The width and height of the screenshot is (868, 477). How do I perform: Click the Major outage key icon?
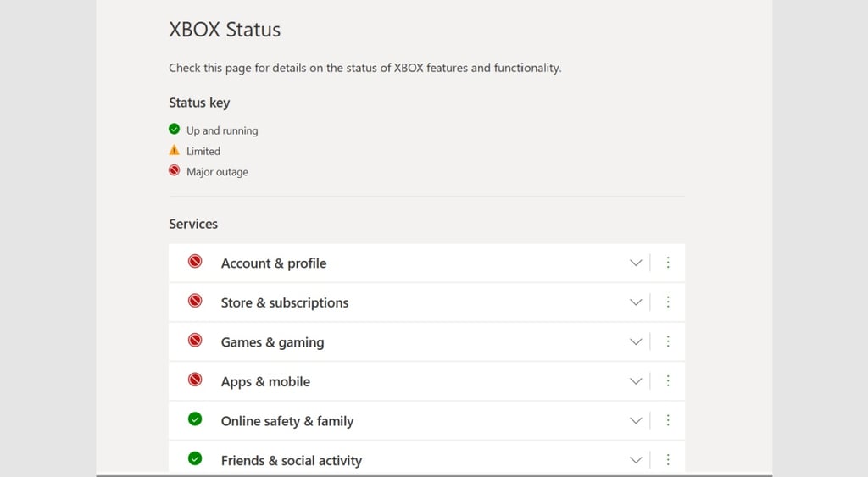click(x=175, y=170)
